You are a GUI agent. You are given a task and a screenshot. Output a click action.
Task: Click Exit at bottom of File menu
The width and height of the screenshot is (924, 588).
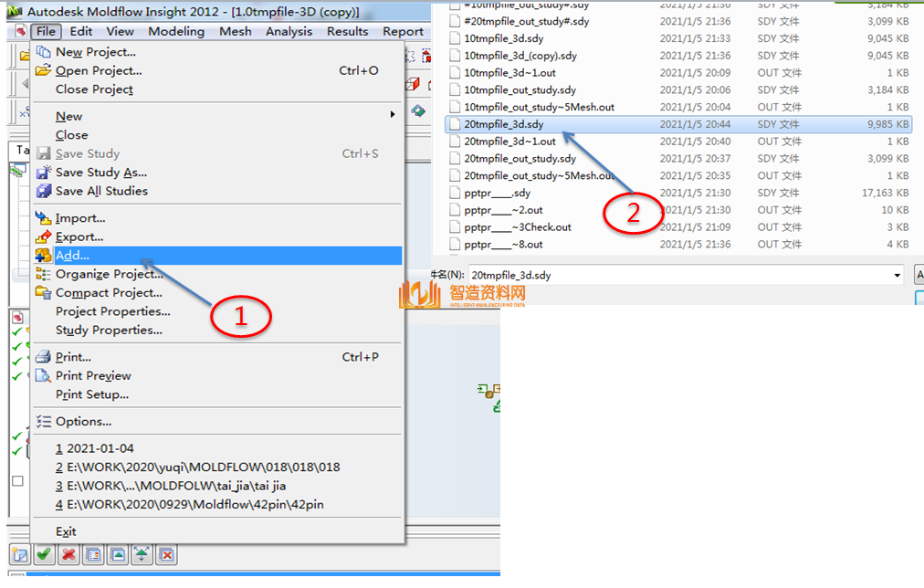[66, 531]
